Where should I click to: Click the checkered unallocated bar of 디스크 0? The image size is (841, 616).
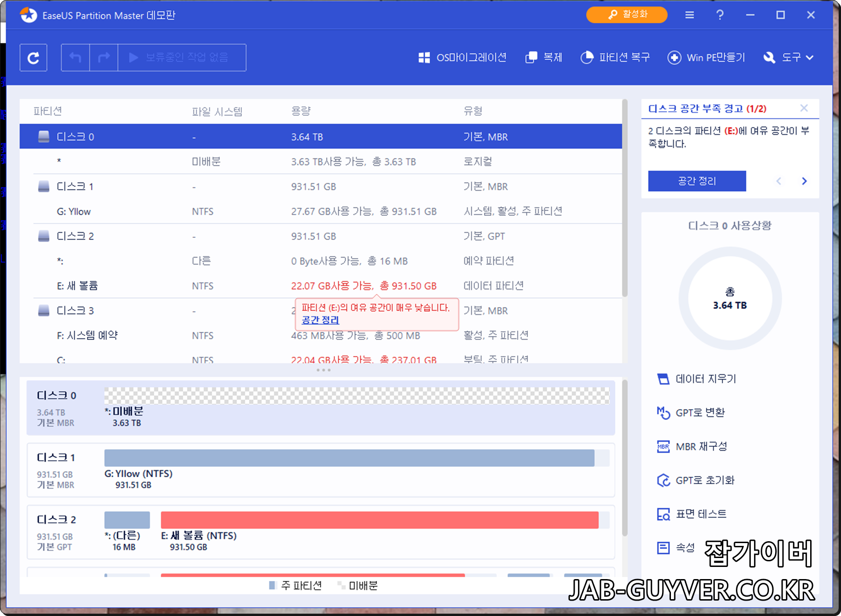click(356, 396)
